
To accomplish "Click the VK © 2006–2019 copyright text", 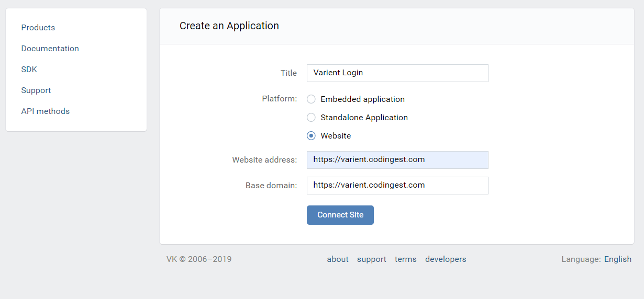I will [199, 259].
